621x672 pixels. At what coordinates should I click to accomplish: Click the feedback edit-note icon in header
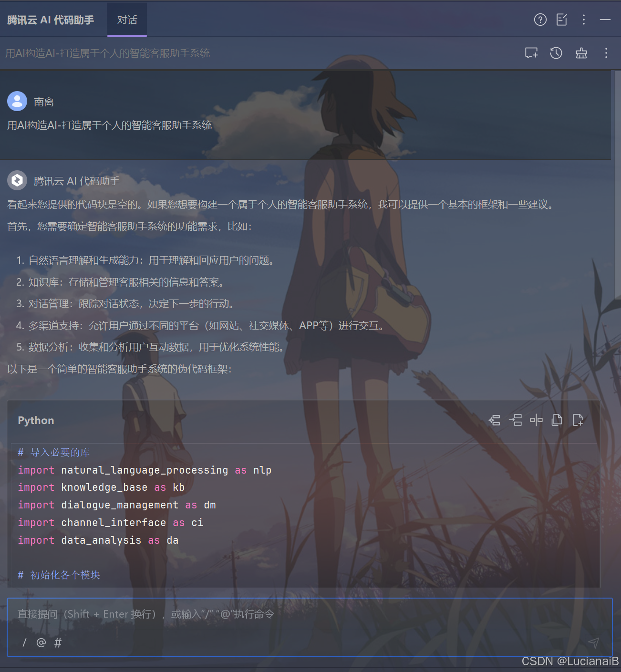pos(562,20)
